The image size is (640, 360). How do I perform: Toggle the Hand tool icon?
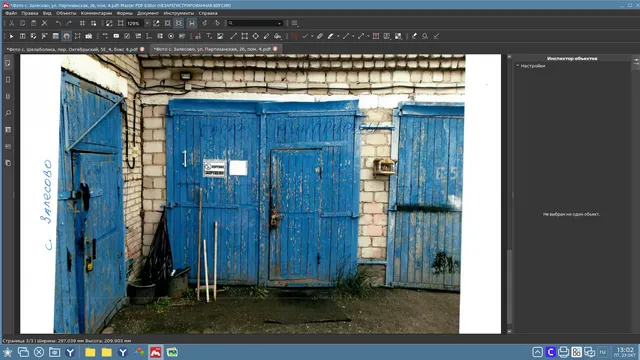pyautogui.click(x=67, y=36)
